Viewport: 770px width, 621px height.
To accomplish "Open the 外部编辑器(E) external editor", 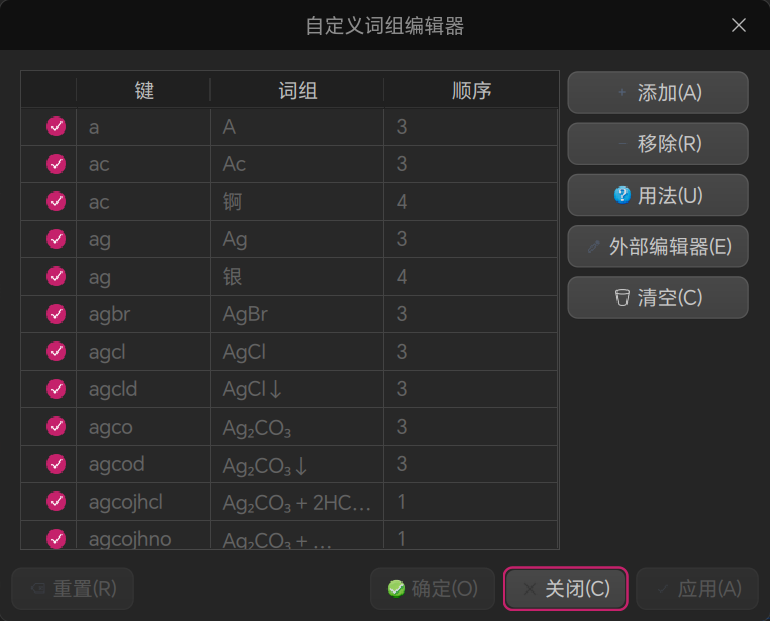I will pos(658,246).
